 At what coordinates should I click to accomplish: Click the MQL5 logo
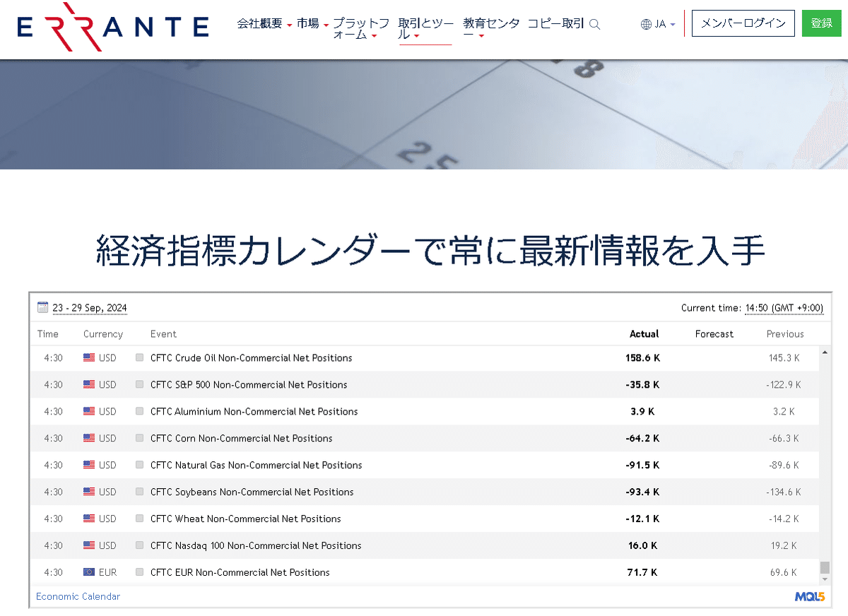[810, 596]
